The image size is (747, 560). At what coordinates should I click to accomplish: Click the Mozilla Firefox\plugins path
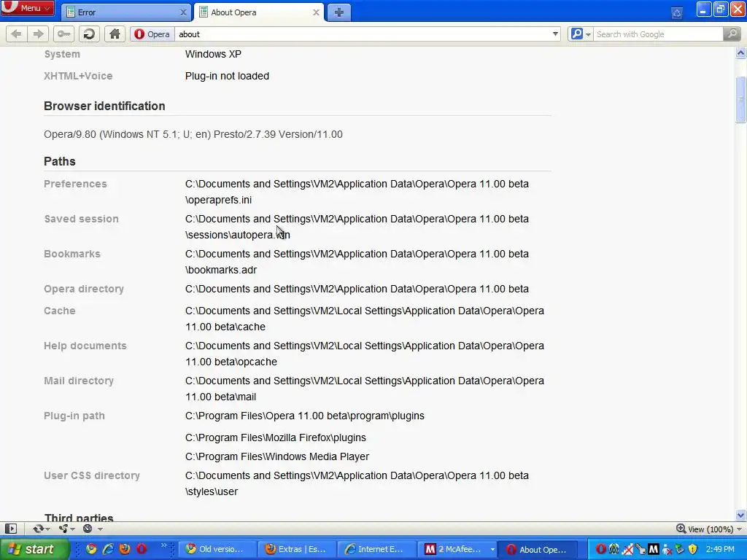(275, 437)
